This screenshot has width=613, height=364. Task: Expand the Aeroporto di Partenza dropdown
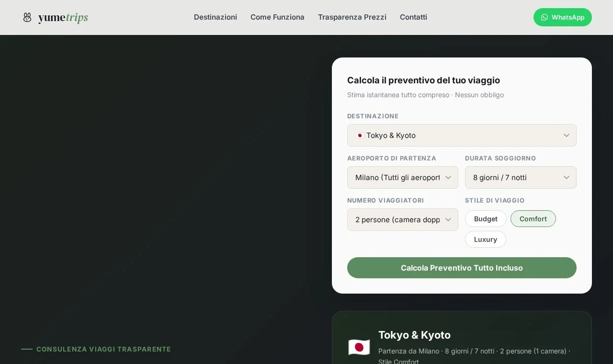tap(403, 178)
